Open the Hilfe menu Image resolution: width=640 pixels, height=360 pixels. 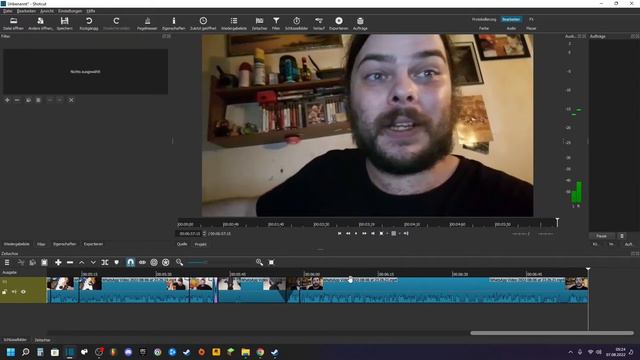click(91, 11)
